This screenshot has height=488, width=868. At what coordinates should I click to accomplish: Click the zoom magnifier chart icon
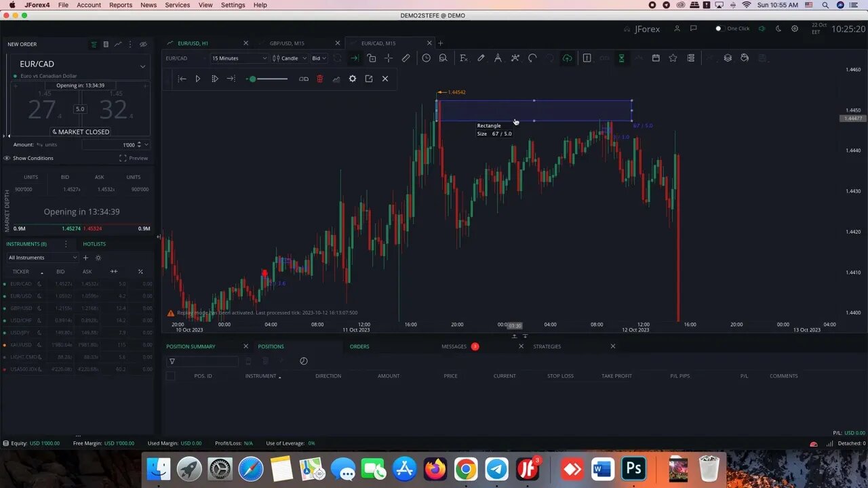443,58
